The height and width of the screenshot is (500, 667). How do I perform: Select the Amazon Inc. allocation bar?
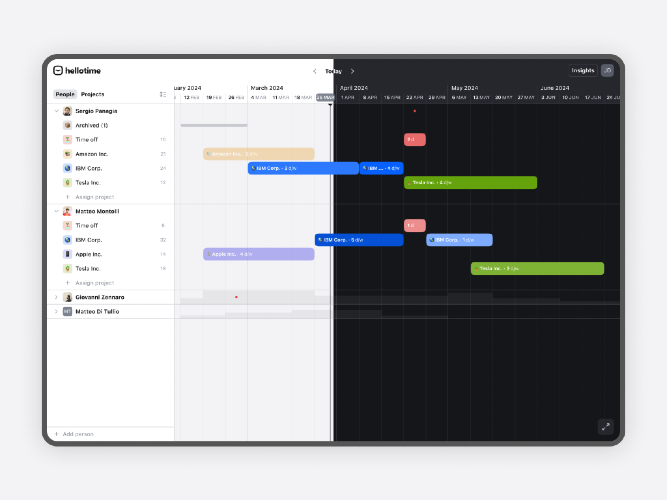(259, 154)
